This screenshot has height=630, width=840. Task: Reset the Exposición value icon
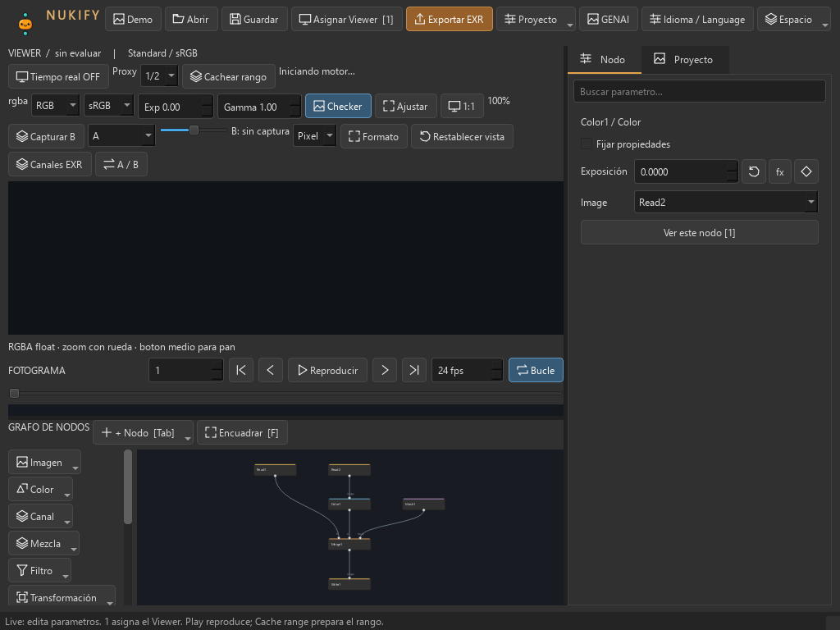point(754,172)
